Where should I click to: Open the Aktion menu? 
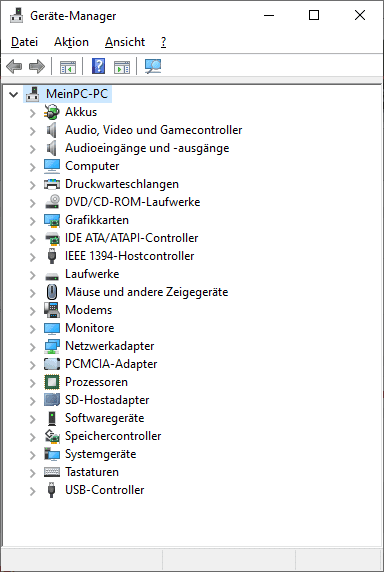point(71,42)
